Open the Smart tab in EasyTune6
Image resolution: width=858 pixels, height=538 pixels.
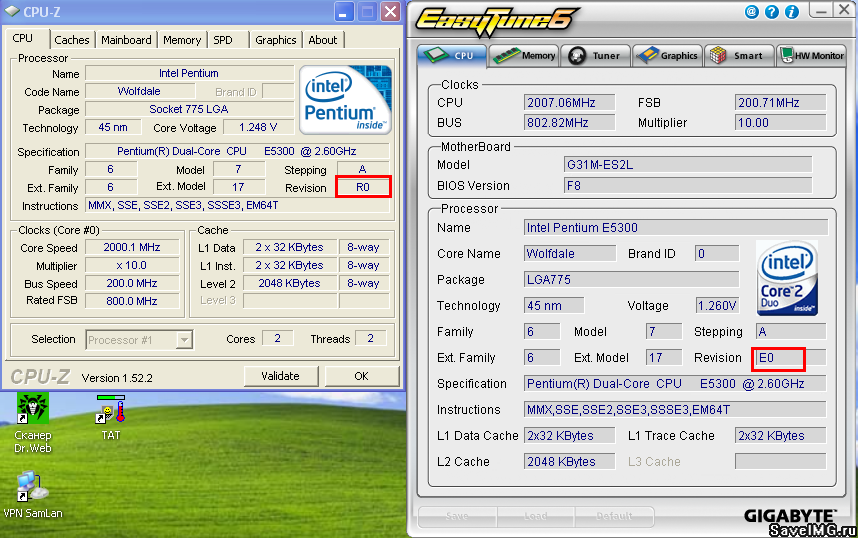(739, 56)
